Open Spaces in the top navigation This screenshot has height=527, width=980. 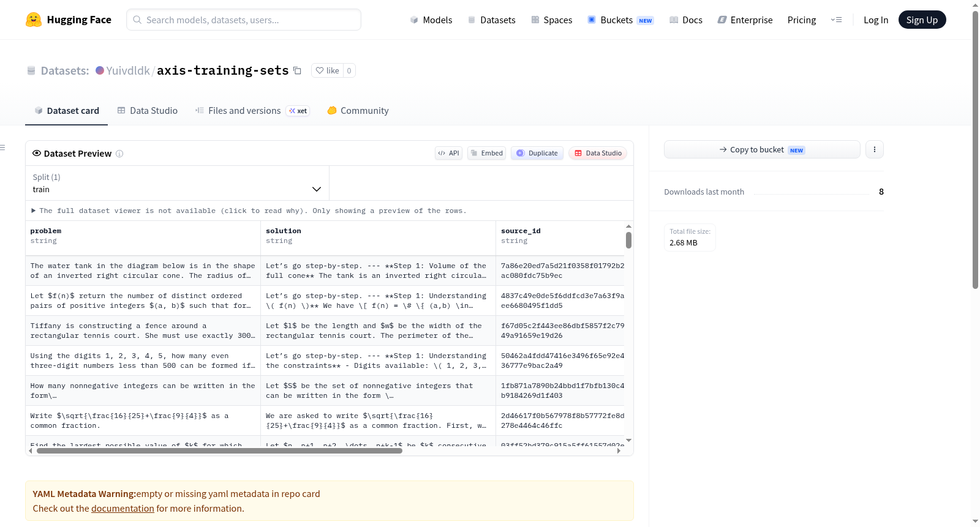[x=552, y=20]
